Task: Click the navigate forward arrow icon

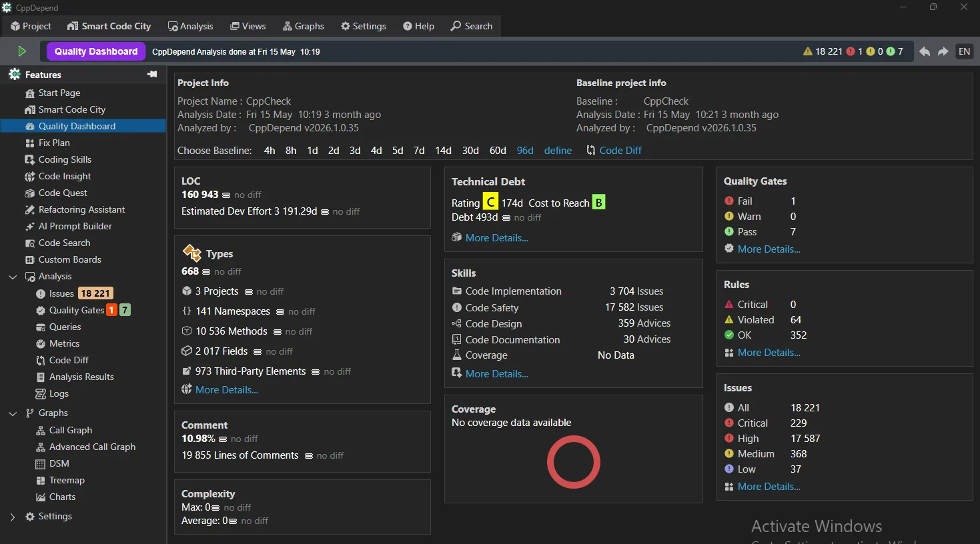Action: pyautogui.click(x=943, y=51)
